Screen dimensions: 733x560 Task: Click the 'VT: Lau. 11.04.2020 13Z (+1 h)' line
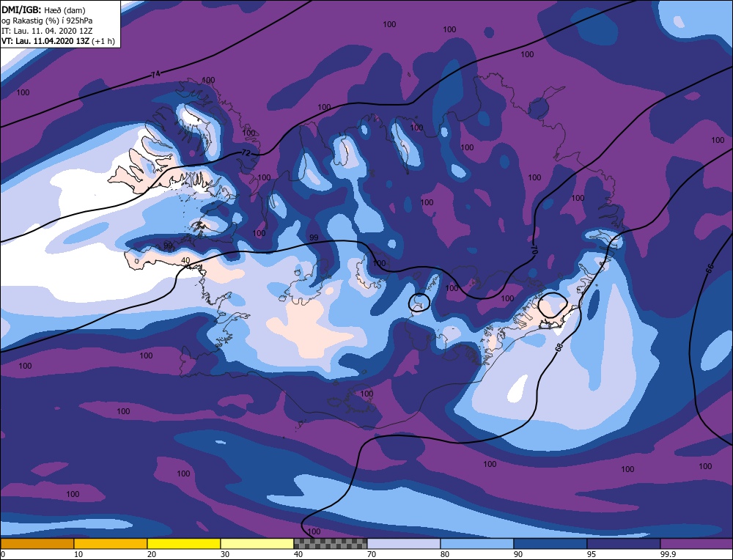click(58, 41)
